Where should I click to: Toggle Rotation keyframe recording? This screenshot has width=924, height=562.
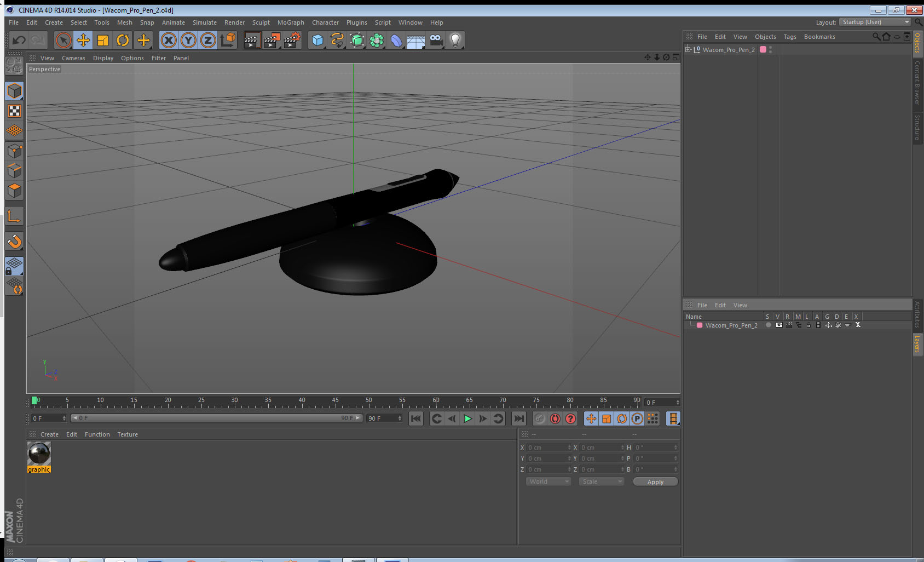[622, 418]
